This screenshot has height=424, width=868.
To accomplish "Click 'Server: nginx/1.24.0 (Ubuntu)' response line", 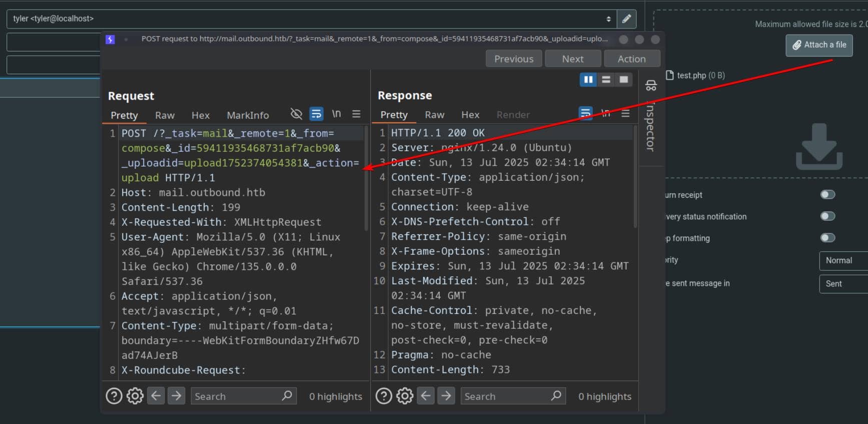I will 481,147.
